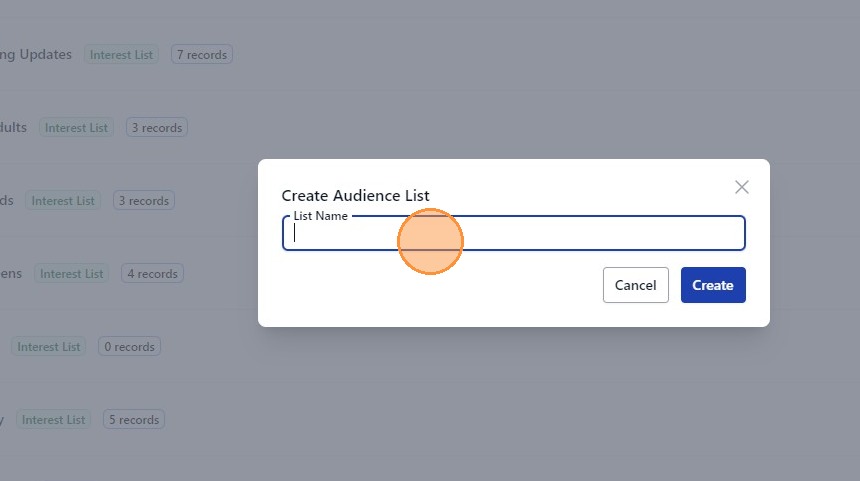
Task: Click the Interest List tag beside 5 records
Action: pyautogui.click(x=54, y=420)
